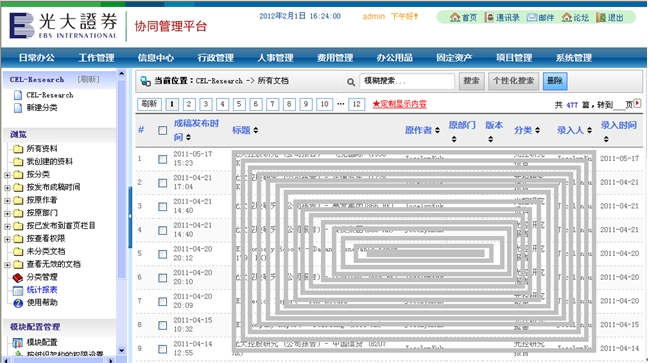
Task: Open the 首页 home icon
Action: [x=455, y=17]
